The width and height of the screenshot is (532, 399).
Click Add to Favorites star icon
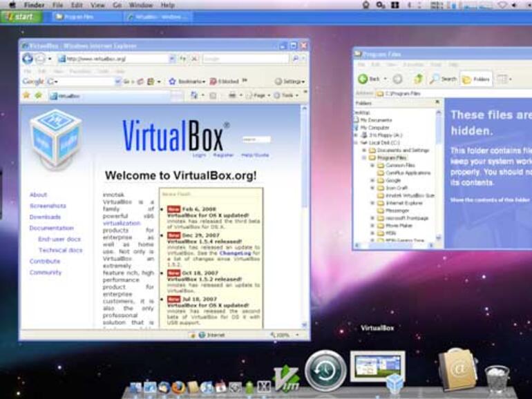point(38,95)
